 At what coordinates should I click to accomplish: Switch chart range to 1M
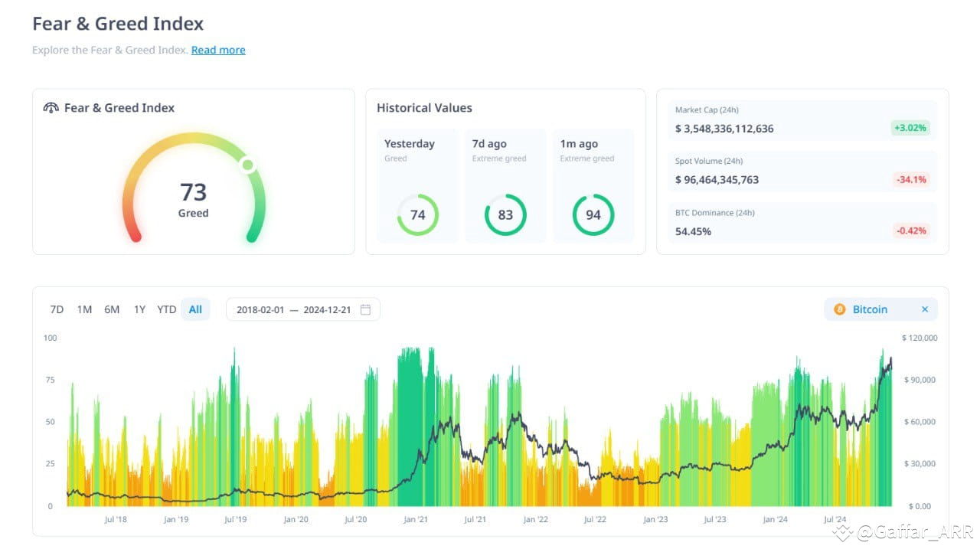(84, 309)
